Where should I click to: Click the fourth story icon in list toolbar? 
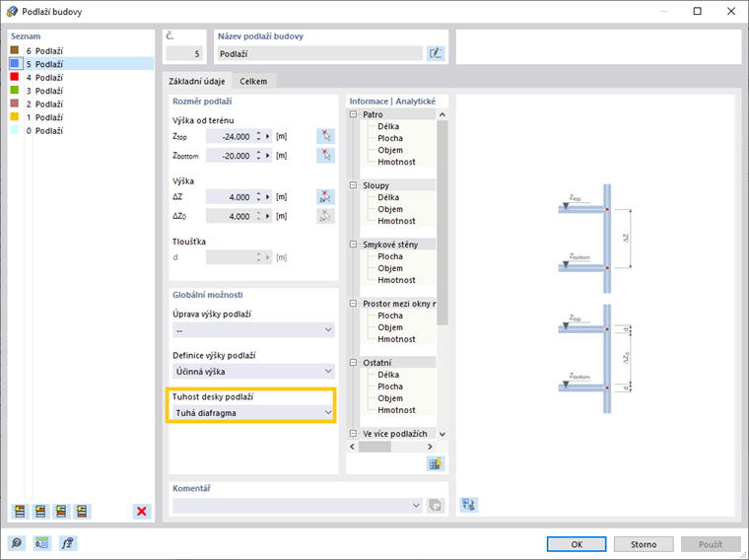pyautogui.click(x=82, y=512)
